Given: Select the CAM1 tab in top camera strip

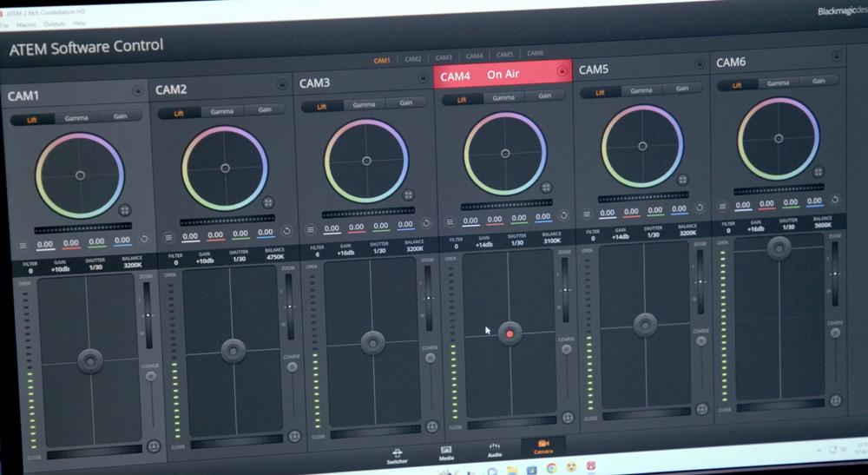Looking at the screenshot, I should coord(381,60).
